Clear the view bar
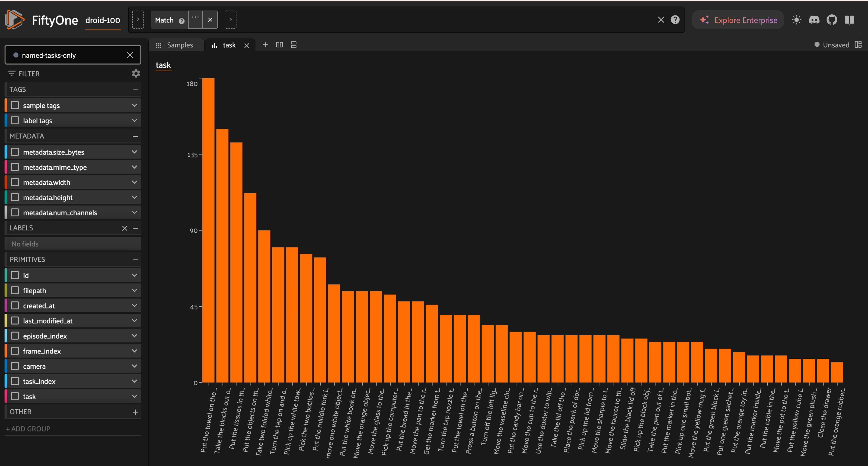The width and height of the screenshot is (868, 466). point(661,20)
